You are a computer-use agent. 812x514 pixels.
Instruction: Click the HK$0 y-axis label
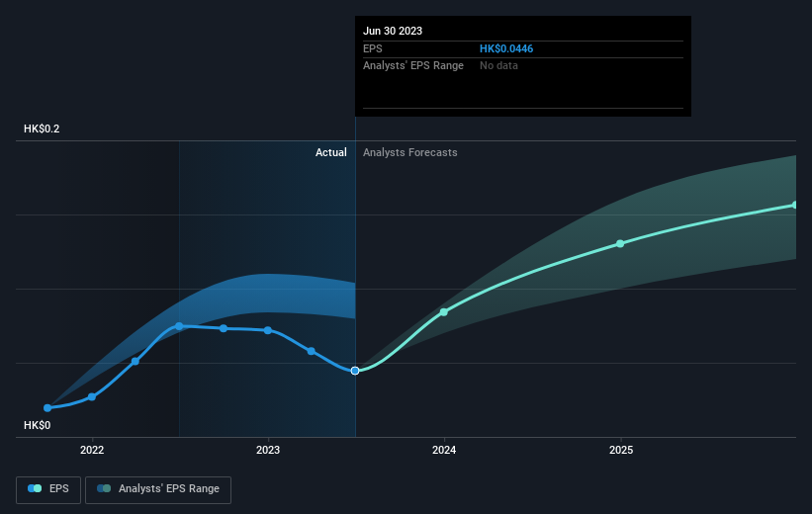(38, 425)
